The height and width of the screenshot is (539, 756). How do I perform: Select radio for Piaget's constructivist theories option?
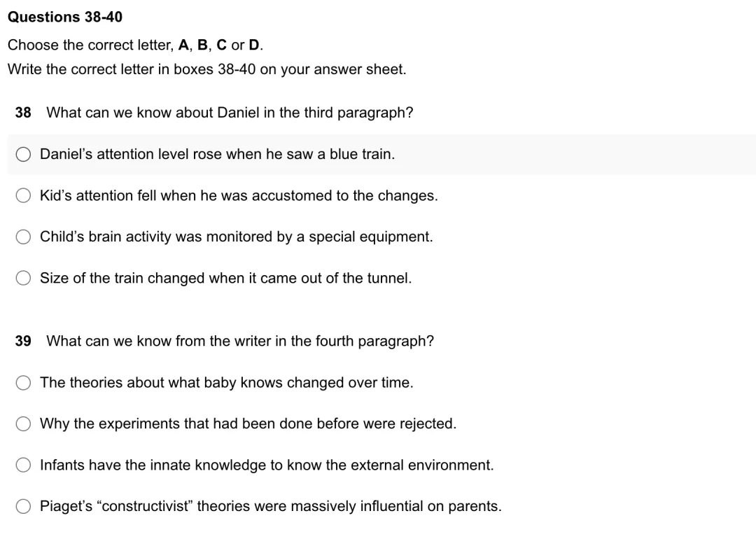tap(23, 506)
